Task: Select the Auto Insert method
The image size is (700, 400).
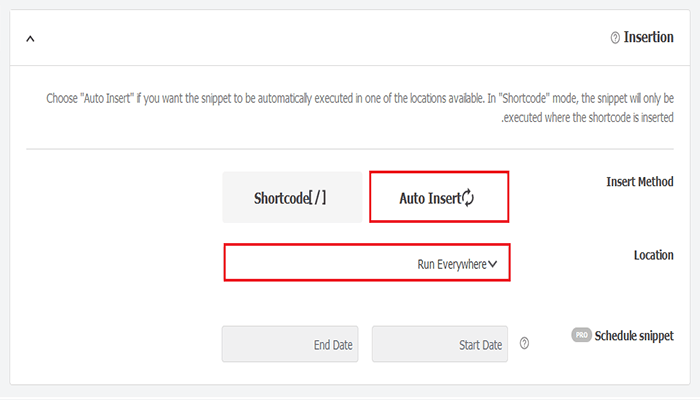Action: coord(439,197)
